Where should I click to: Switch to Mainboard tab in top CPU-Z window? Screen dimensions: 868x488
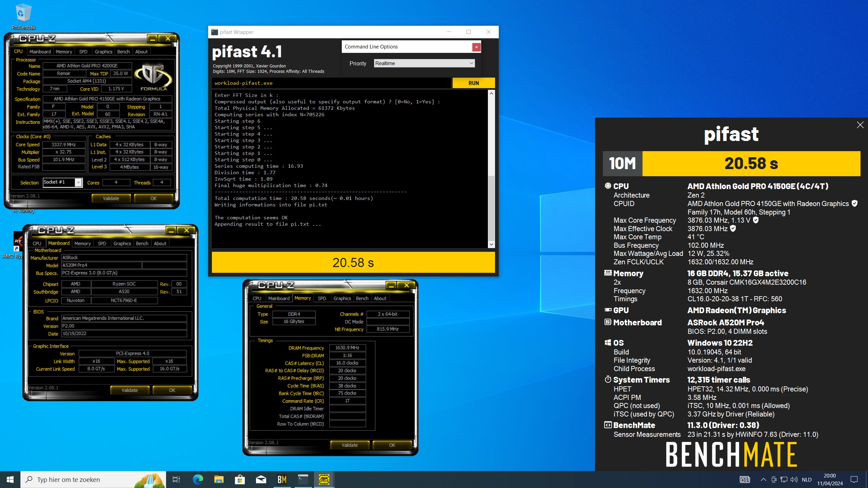(40, 52)
